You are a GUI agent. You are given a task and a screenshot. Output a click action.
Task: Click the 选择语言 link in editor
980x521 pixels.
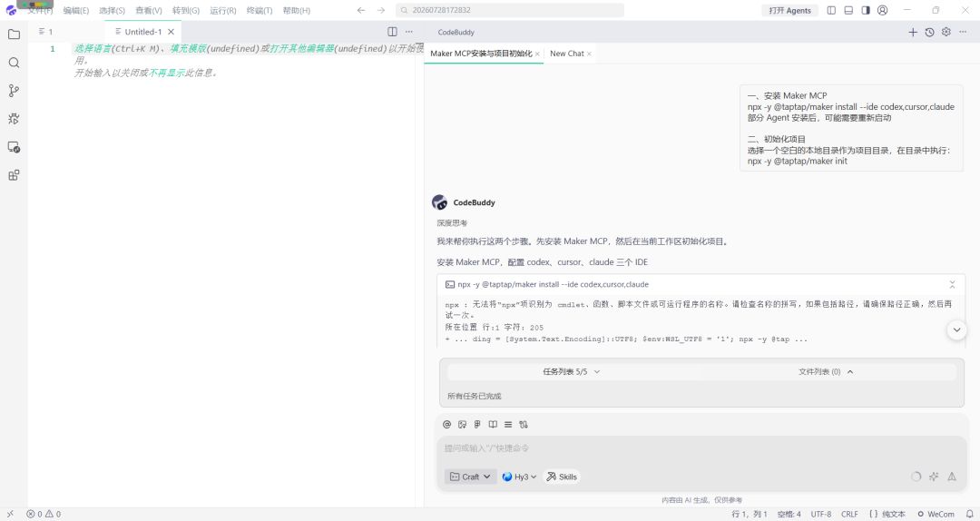[x=93, y=49]
